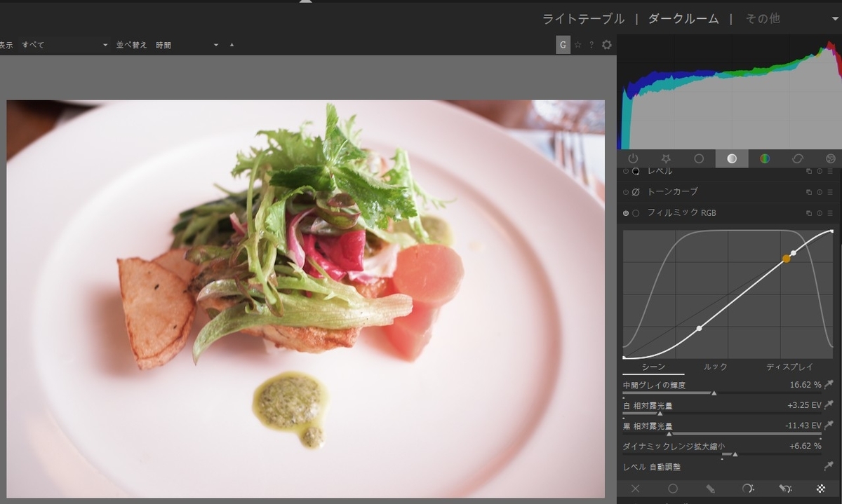
Task: Open preferences gear icon
Action: click(x=607, y=45)
